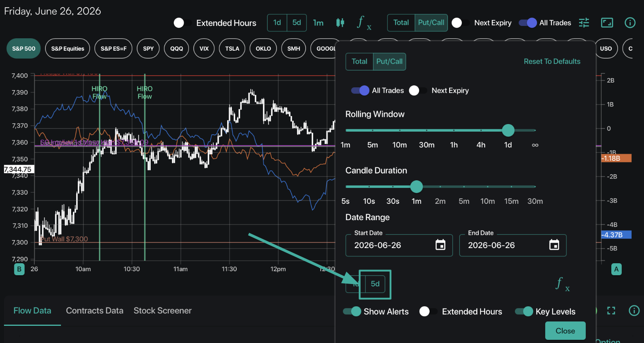Viewport: 644px width, 343px height.
Task: Click the top toolbar fullscreen icon
Action: tap(607, 23)
